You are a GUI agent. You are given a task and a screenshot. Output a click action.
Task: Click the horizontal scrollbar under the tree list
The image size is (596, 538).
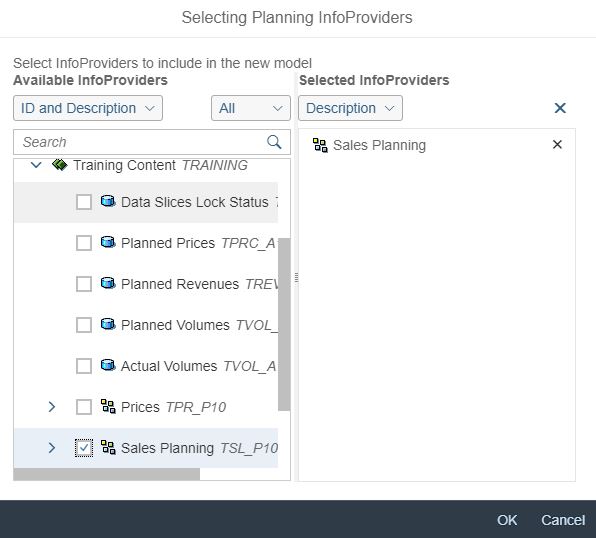coord(106,474)
